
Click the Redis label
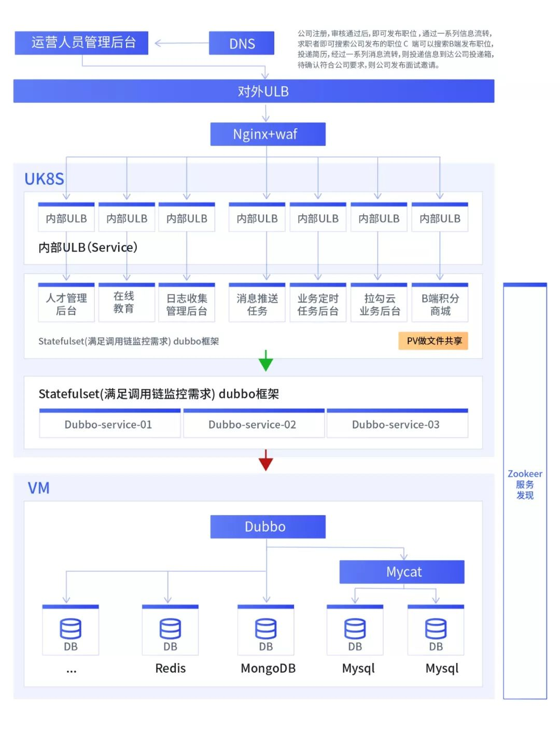[x=170, y=668]
